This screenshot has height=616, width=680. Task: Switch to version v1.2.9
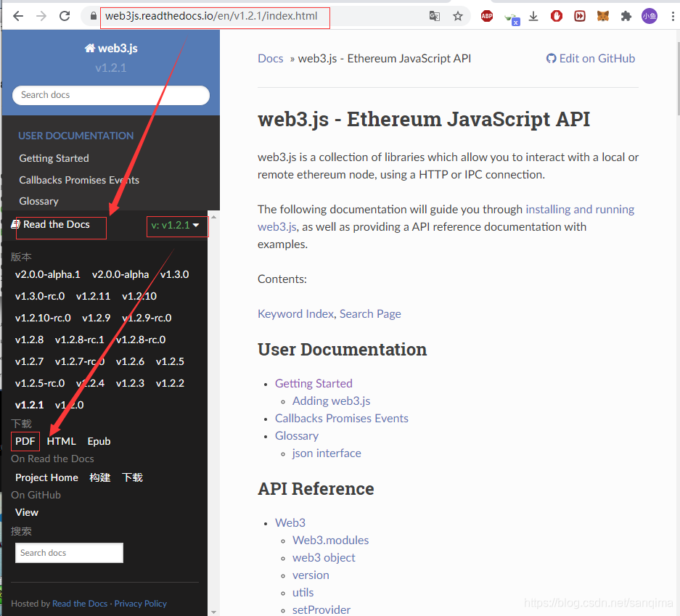click(97, 318)
